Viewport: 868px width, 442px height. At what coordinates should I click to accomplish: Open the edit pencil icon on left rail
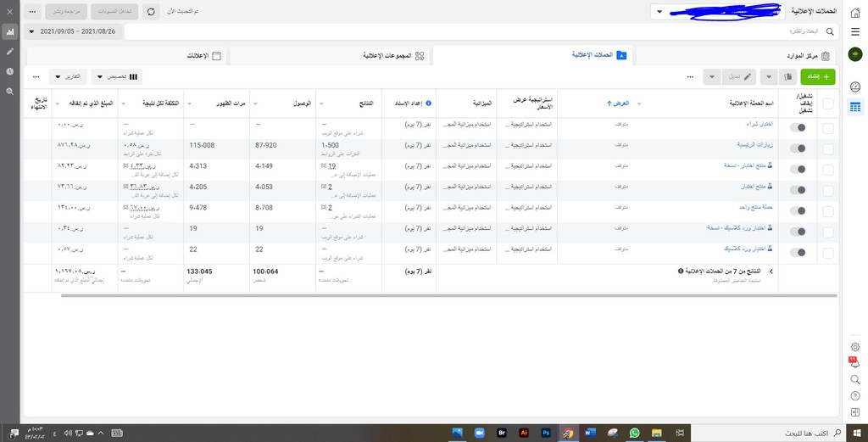pyautogui.click(x=10, y=52)
